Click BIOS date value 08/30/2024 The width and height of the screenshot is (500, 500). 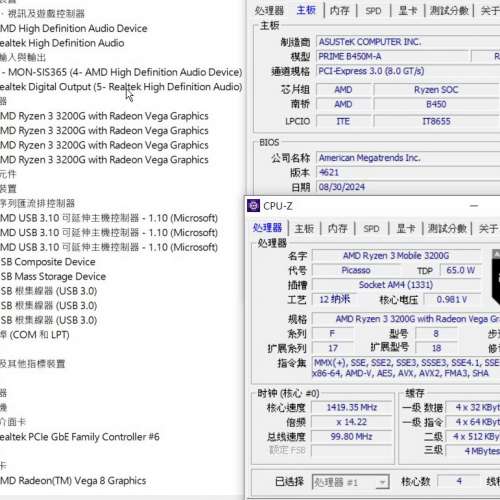pos(408,187)
